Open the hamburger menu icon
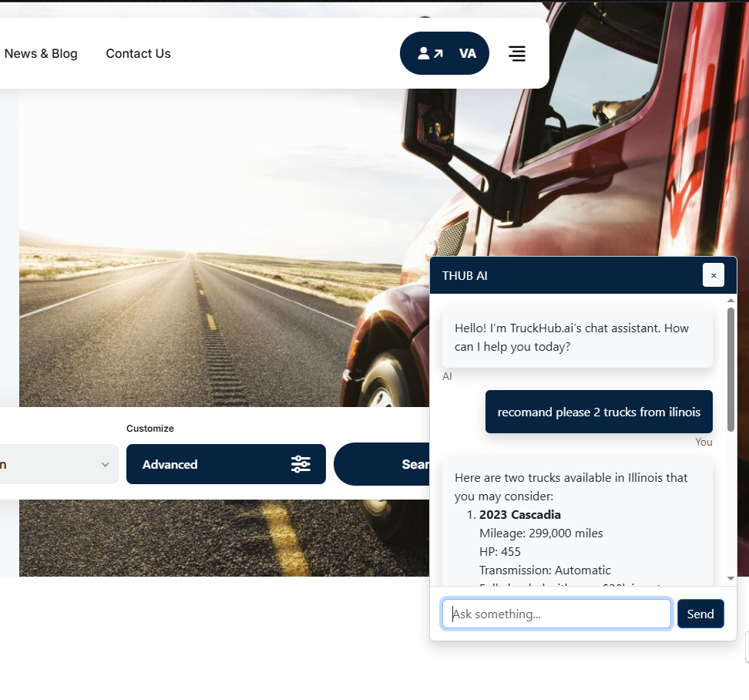 (x=517, y=53)
